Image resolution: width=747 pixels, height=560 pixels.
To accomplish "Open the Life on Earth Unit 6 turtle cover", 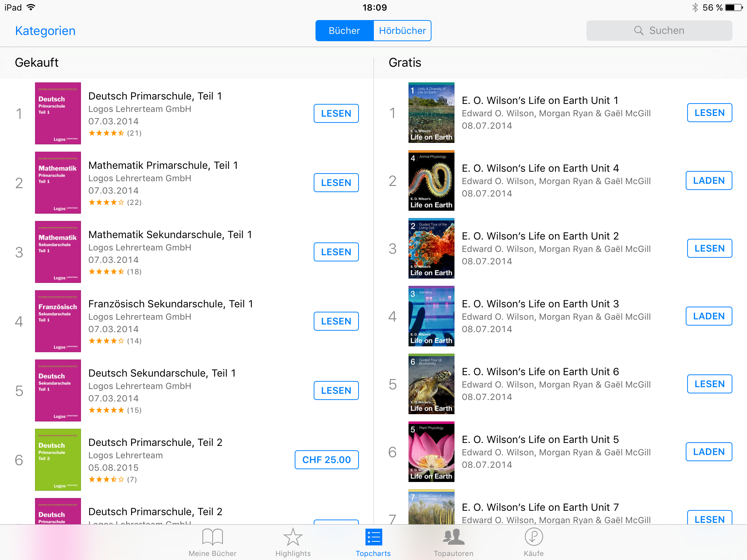I will click(431, 384).
